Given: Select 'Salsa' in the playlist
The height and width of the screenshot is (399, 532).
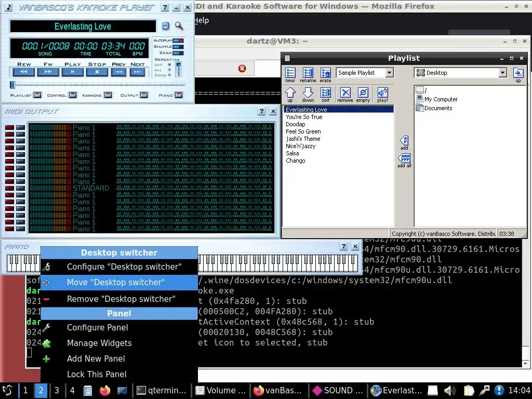Looking at the screenshot, I should [x=292, y=153].
